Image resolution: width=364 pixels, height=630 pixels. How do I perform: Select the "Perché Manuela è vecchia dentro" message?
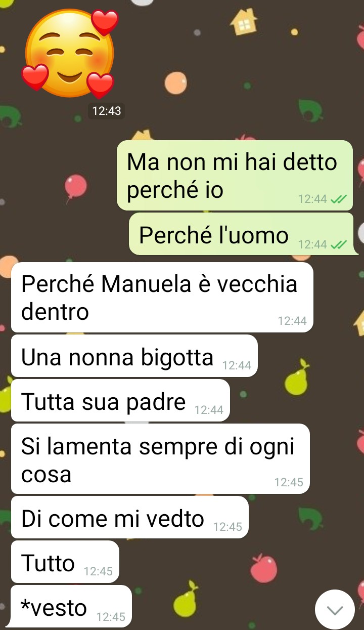click(162, 297)
